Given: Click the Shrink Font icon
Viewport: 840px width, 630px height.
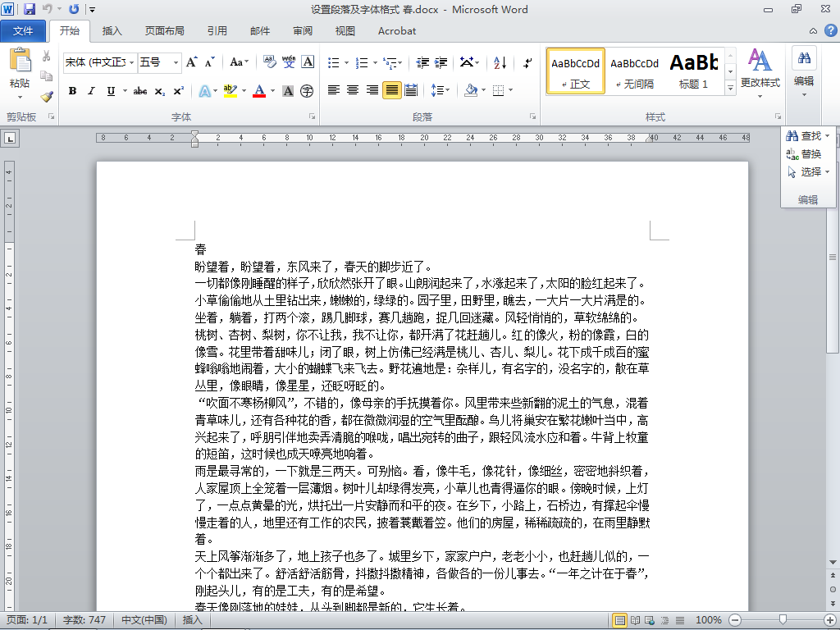Looking at the screenshot, I should click(x=209, y=62).
